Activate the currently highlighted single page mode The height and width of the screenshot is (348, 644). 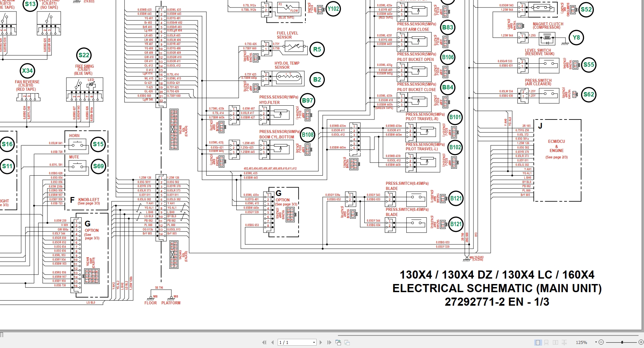pyautogui.click(x=537, y=342)
